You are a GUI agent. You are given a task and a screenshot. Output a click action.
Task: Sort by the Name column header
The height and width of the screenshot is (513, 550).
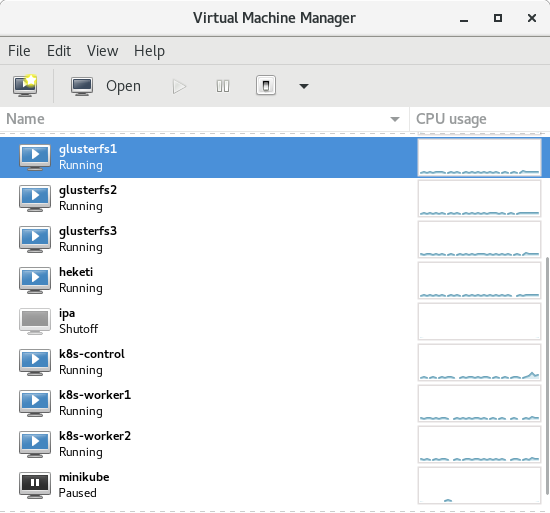click(x=204, y=119)
